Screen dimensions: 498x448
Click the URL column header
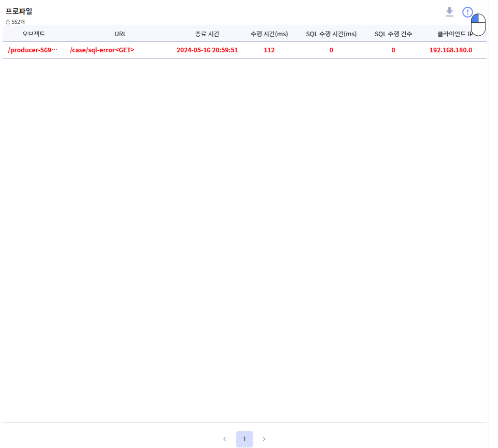[120, 34]
